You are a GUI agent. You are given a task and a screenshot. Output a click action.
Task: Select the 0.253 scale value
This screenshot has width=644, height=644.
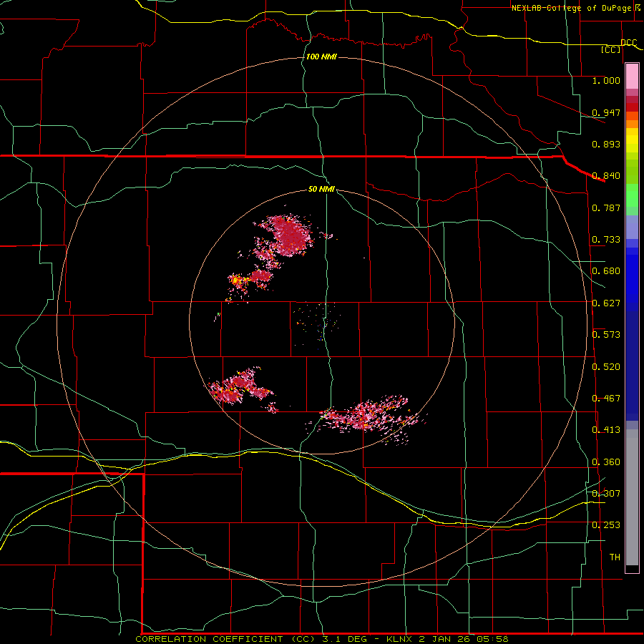(x=606, y=525)
